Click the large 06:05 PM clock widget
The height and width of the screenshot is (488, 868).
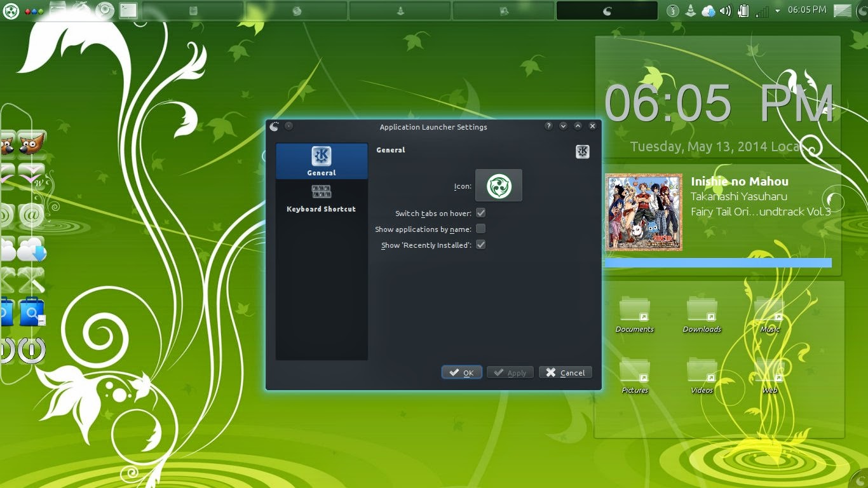pyautogui.click(x=719, y=104)
